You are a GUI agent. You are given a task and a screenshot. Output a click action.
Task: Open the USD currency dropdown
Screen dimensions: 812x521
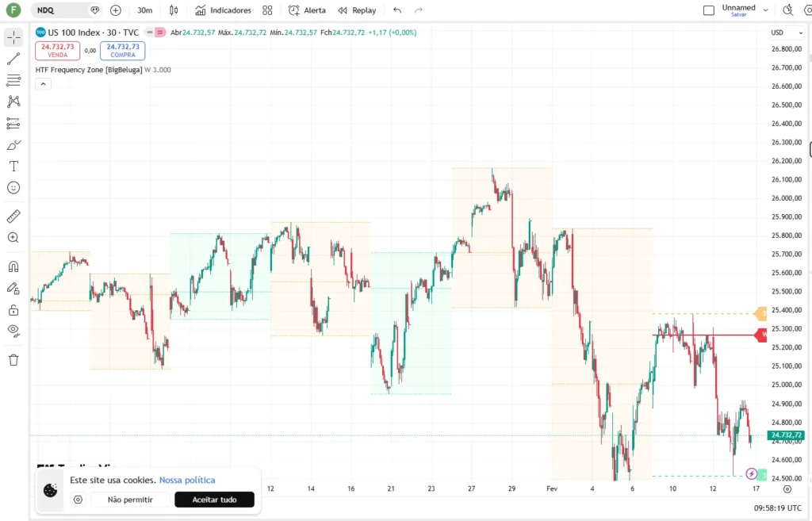click(x=786, y=33)
